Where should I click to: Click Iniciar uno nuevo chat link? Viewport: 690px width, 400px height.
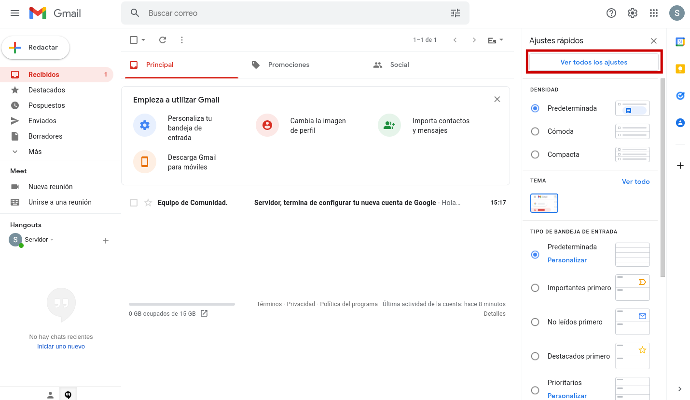[x=61, y=346]
